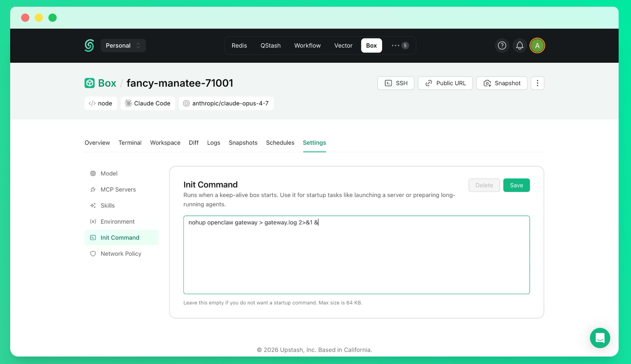Go to the QStash product tab
Image resolution: width=631 pixels, height=364 pixels.
click(x=270, y=45)
